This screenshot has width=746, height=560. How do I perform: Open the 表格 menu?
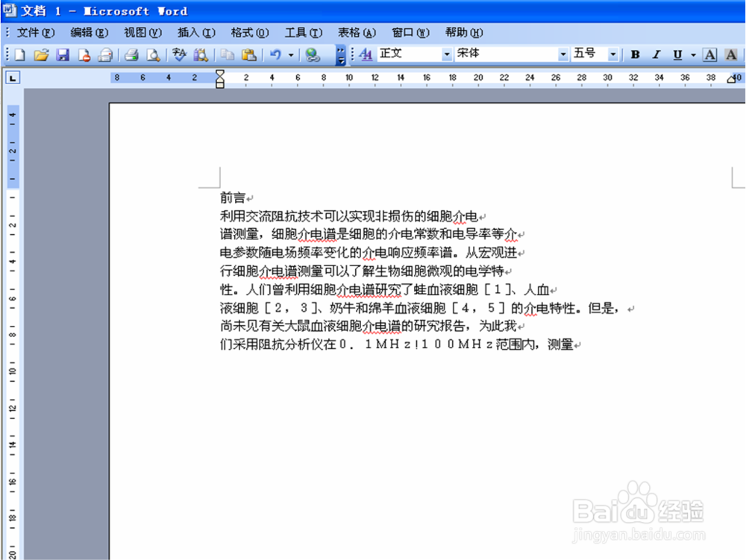pos(356,32)
